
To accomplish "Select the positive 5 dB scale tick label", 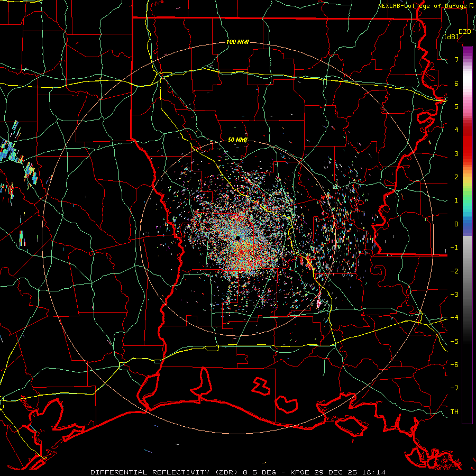I will tap(456, 106).
